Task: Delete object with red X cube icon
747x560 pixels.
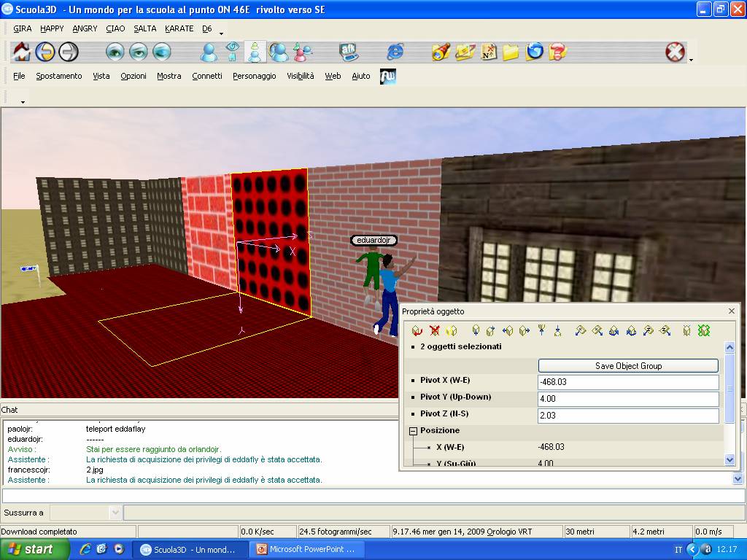Action: pyautogui.click(x=435, y=330)
